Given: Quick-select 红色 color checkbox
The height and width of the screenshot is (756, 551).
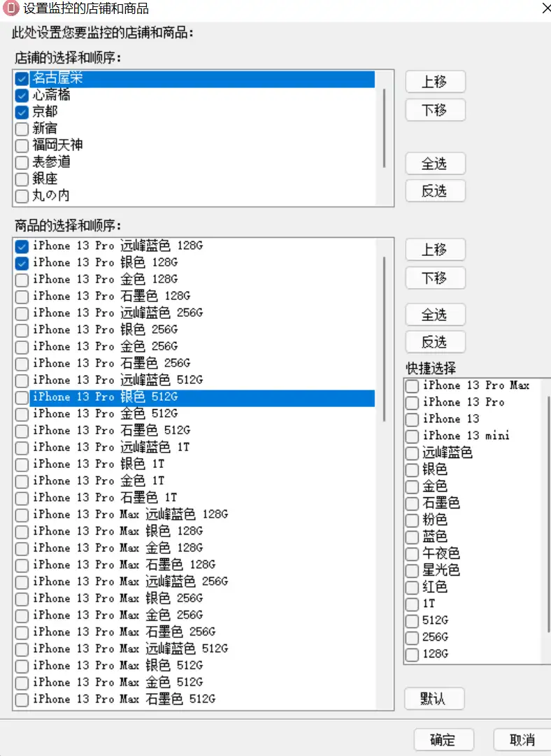Looking at the screenshot, I should 412,587.
